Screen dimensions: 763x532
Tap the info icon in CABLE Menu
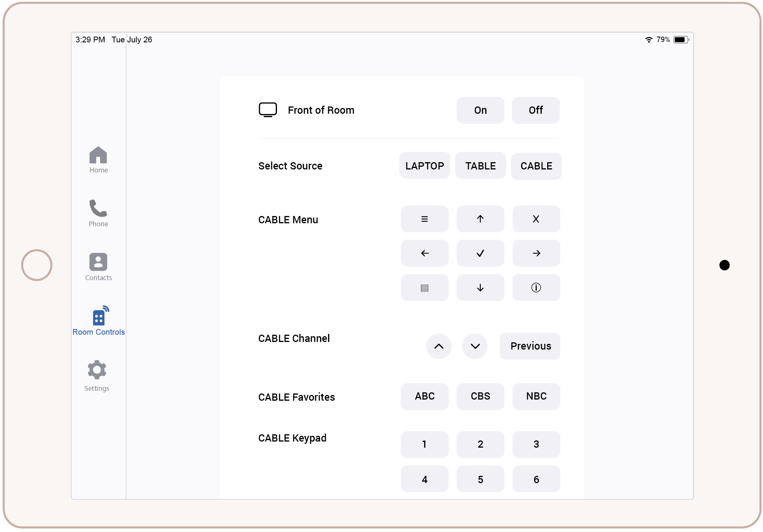[536, 287]
